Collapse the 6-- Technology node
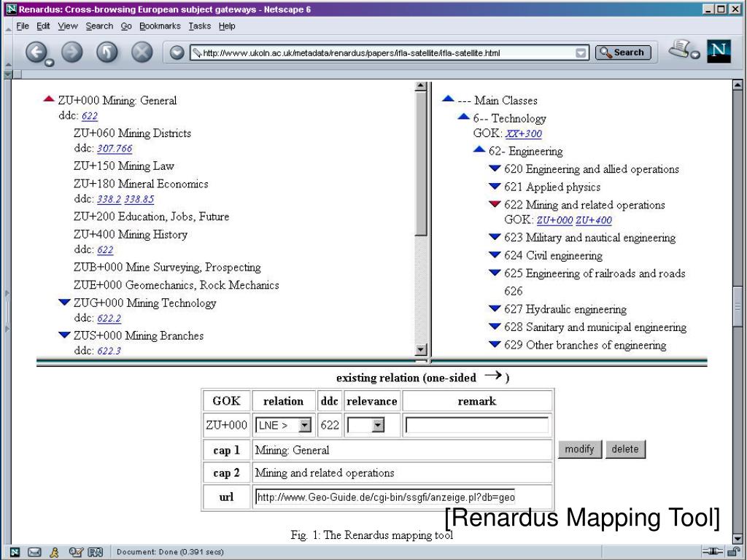The width and height of the screenshot is (747, 560). coord(463,117)
